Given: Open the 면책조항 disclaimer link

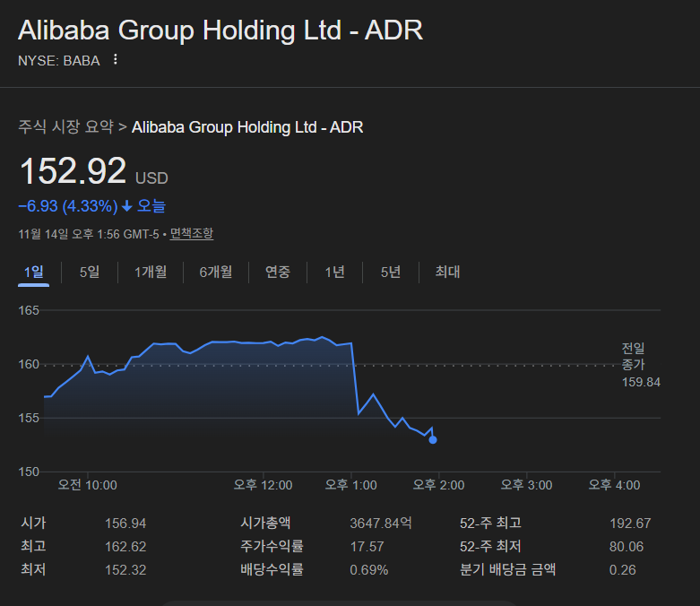Looking at the screenshot, I should [x=192, y=233].
